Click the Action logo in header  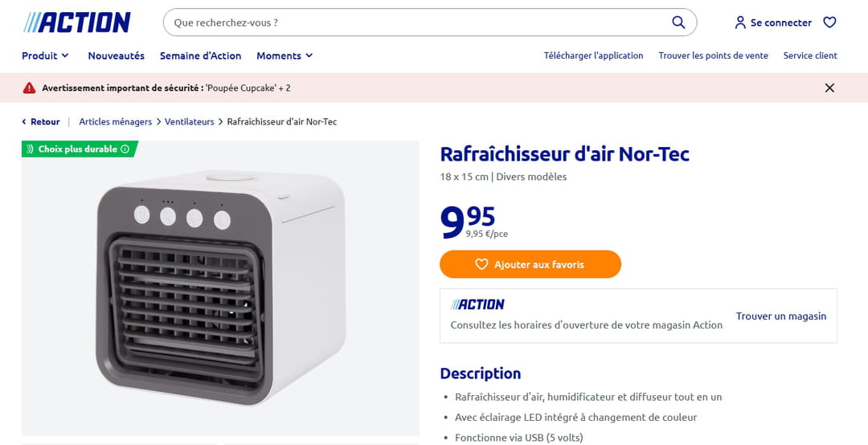[77, 22]
